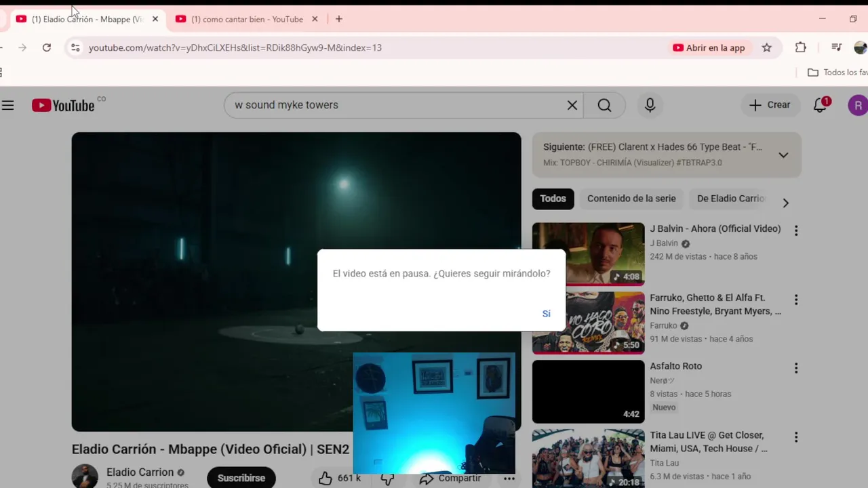Select Contenido de la serie chip
This screenshot has height=488, width=868.
pos(631,199)
